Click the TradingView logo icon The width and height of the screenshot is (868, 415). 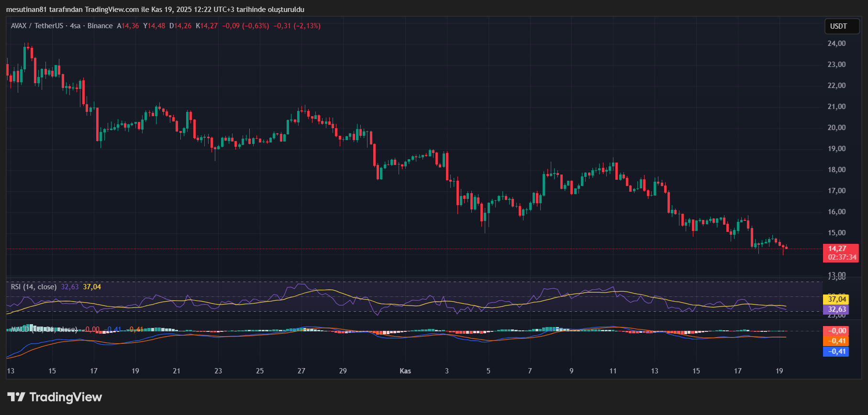pos(16,397)
